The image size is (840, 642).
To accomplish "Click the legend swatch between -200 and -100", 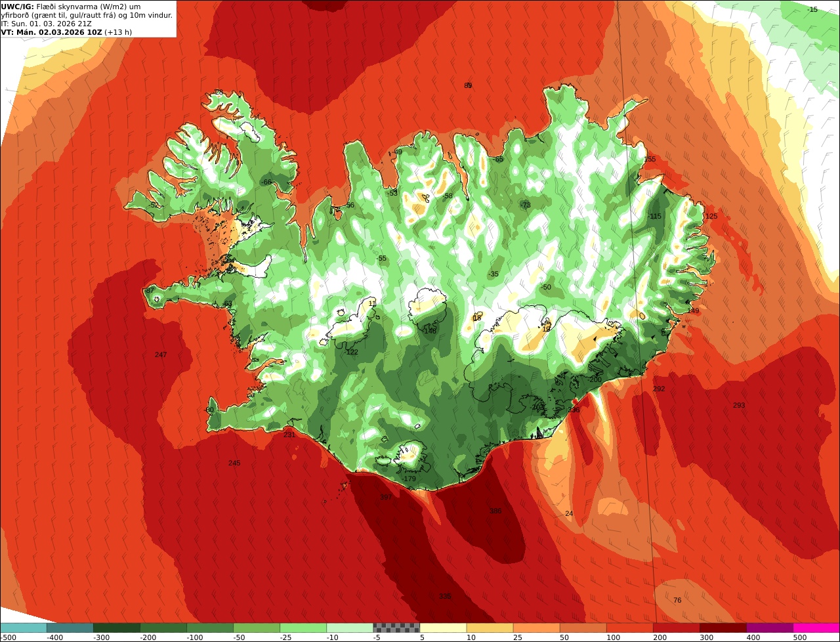I will 163,628.
